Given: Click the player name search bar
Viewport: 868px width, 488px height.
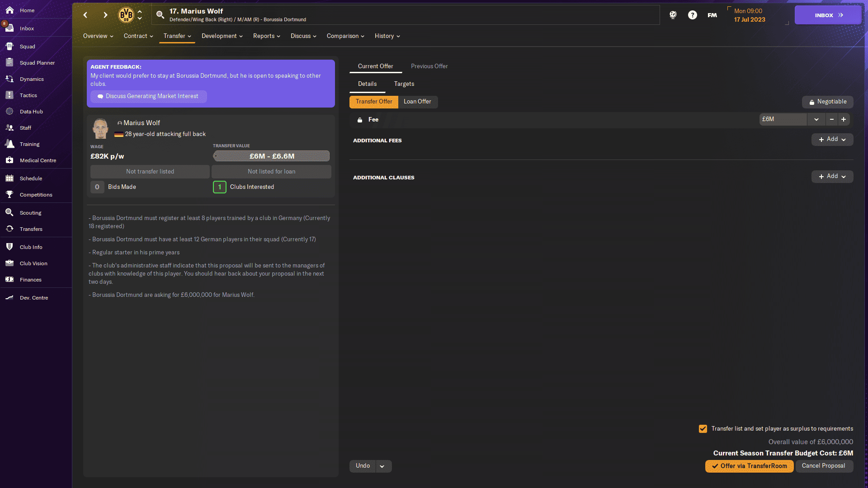Looking at the screenshot, I should [406, 15].
